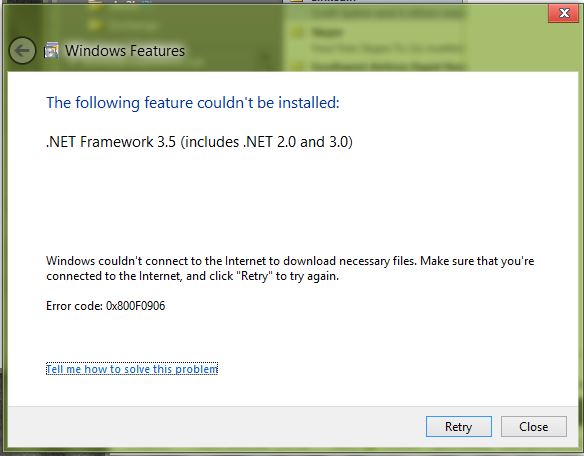This screenshot has height=456, width=584.
Task: Click the word 'Internet' in the first message line
Action: 245,261
